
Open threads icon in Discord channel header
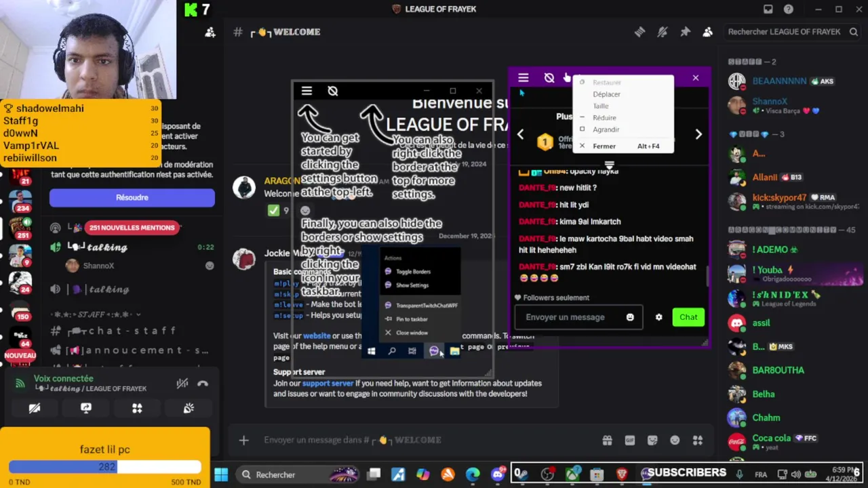click(639, 32)
